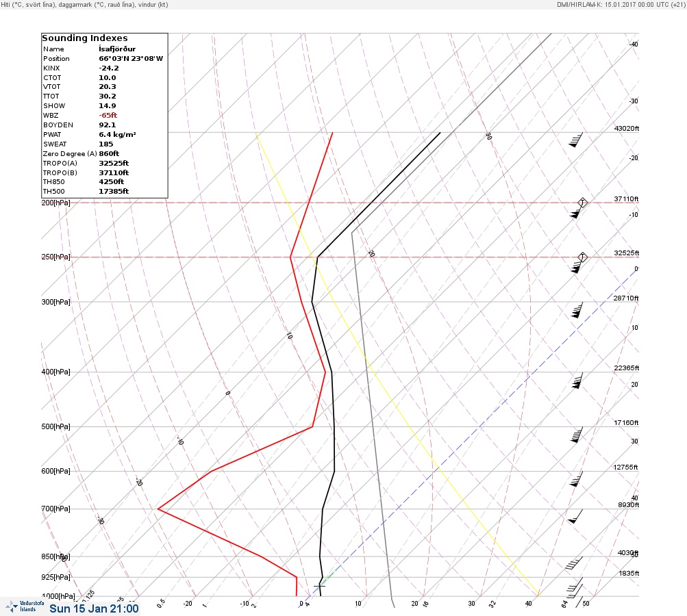Click TTOT value 30.2
Image resolution: width=687 pixels, height=616 pixels.
tap(108, 97)
